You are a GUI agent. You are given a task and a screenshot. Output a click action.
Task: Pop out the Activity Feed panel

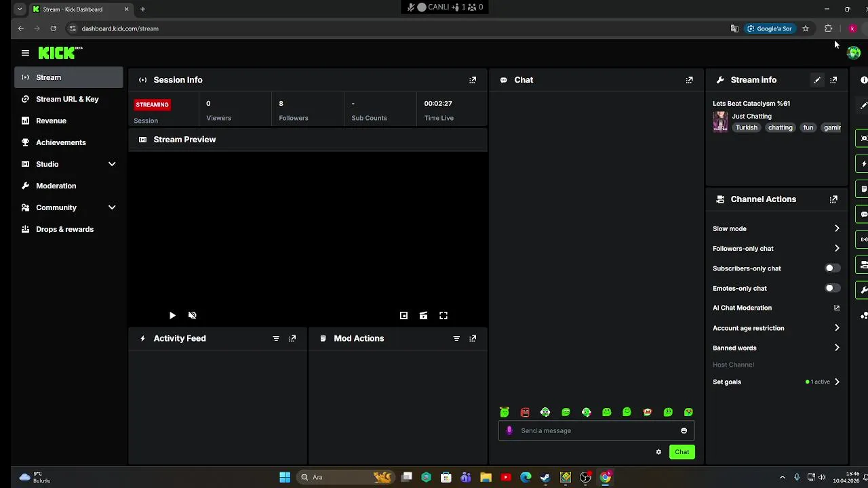292,338
